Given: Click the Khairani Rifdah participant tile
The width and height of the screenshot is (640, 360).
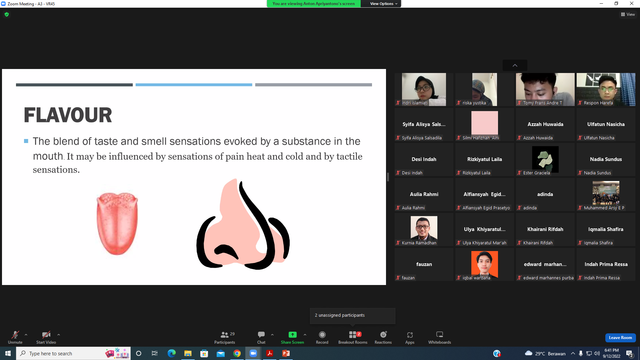Looking at the screenshot, I should coord(545,229).
